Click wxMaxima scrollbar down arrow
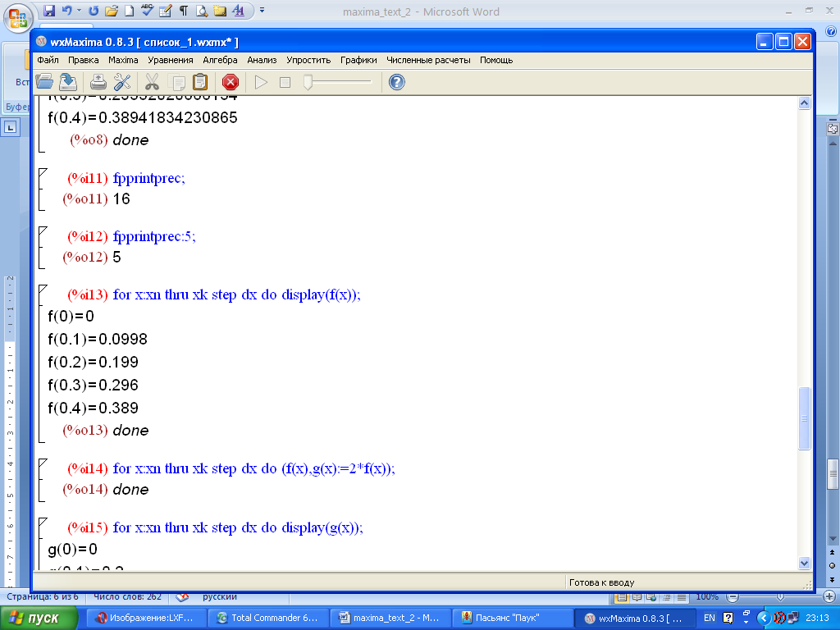The width and height of the screenshot is (840, 630). [804, 563]
